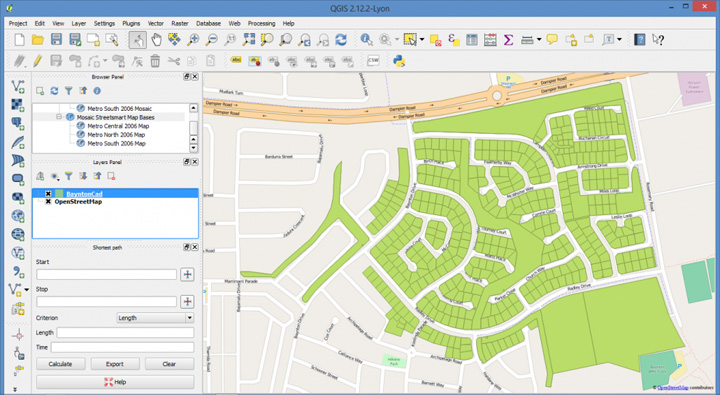Toggle editing with the pencil icon

pyautogui.click(x=38, y=61)
